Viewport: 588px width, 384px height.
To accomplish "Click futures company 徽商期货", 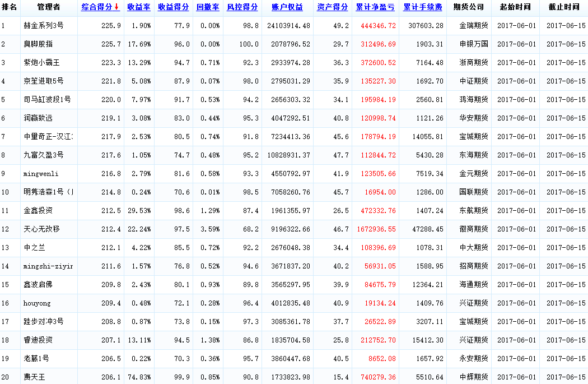I will pyautogui.click(x=474, y=229).
